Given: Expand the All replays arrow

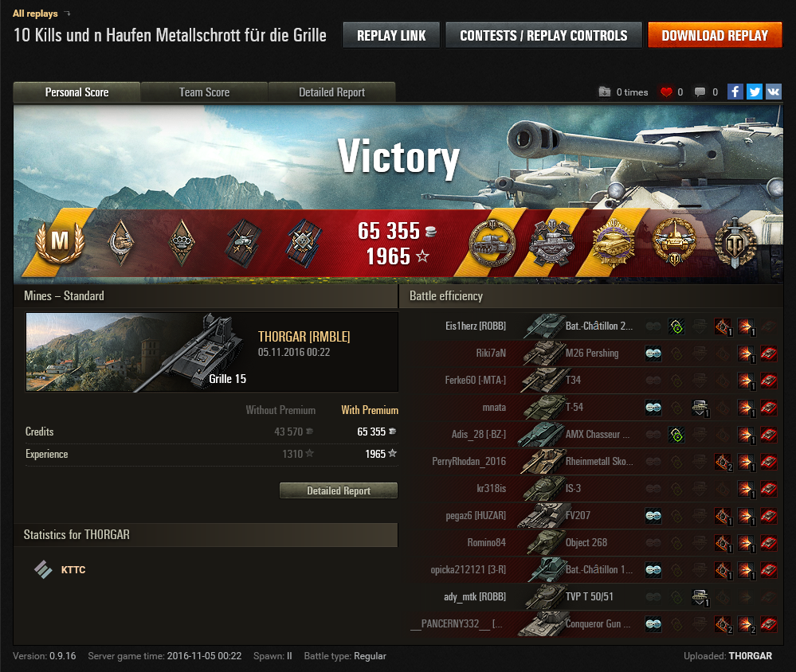Looking at the screenshot, I should pos(67,14).
